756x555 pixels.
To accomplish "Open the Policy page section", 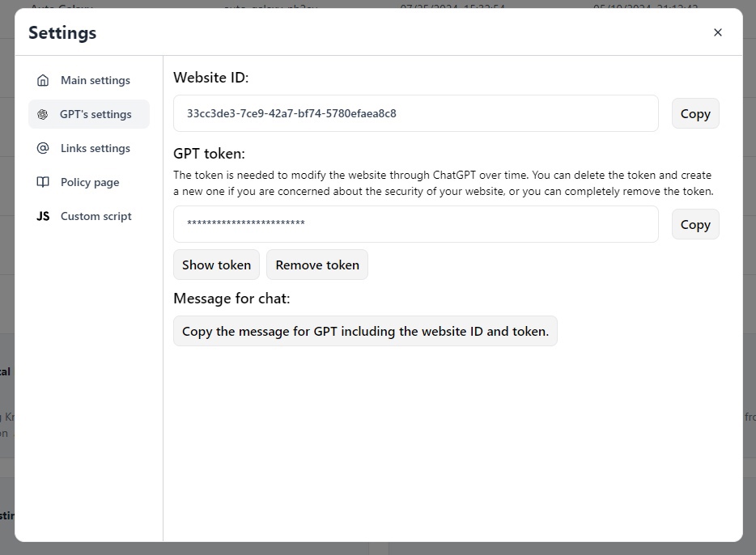I will click(x=90, y=182).
